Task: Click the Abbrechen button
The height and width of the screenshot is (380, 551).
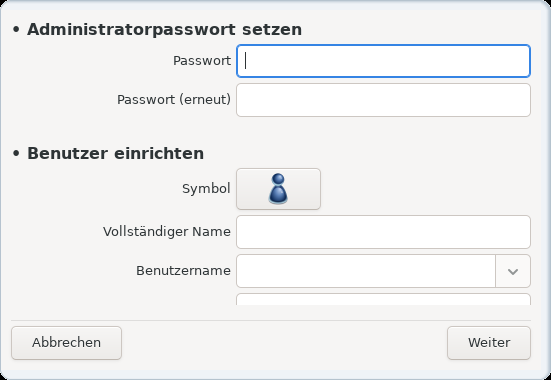Action: tap(66, 343)
